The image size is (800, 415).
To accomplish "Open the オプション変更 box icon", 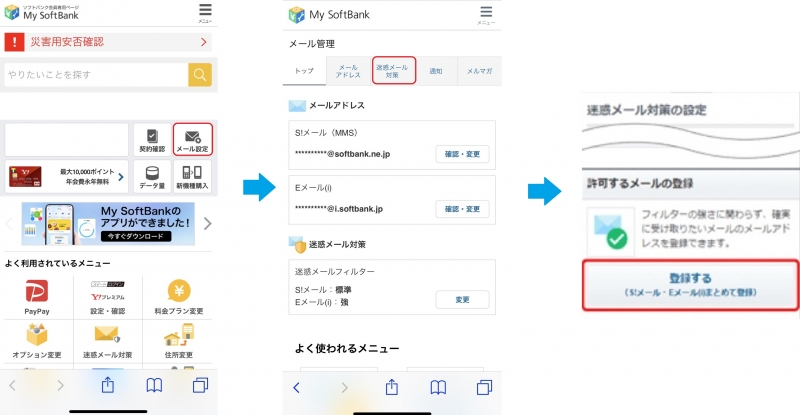I will click(x=37, y=338).
